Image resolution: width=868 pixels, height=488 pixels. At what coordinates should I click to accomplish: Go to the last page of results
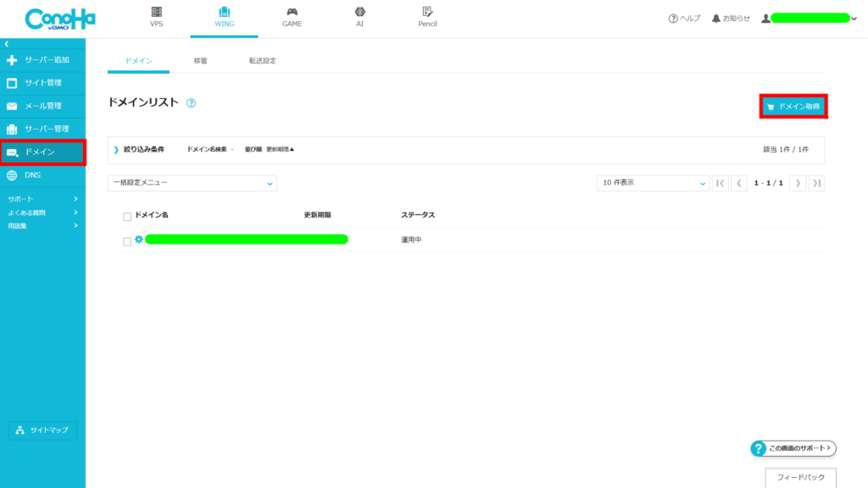pyautogui.click(x=817, y=183)
